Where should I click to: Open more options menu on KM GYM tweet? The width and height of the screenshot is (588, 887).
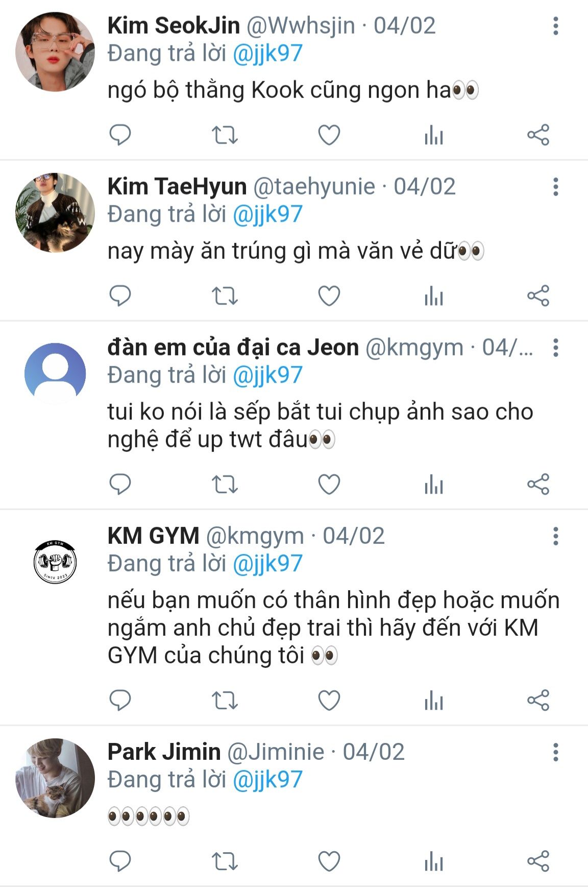[x=555, y=536]
